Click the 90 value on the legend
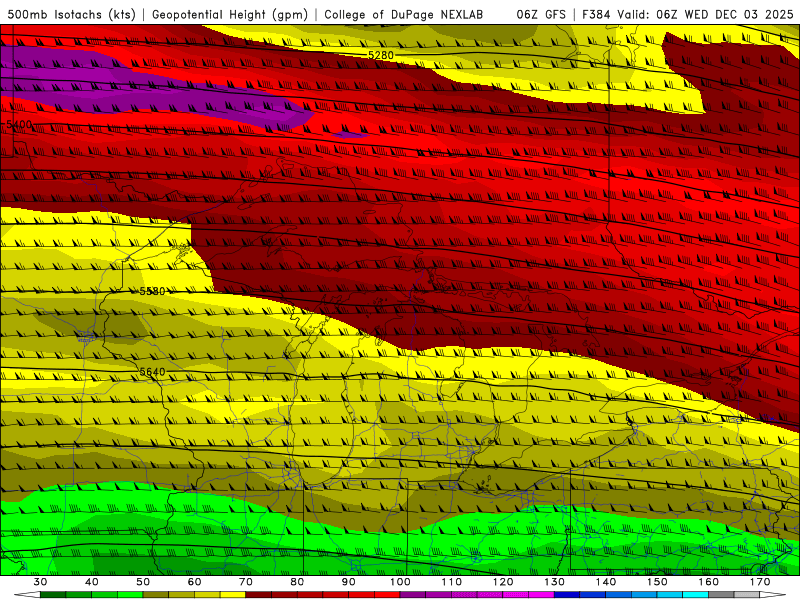Screen dimensions: 800x600 [x=348, y=582]
